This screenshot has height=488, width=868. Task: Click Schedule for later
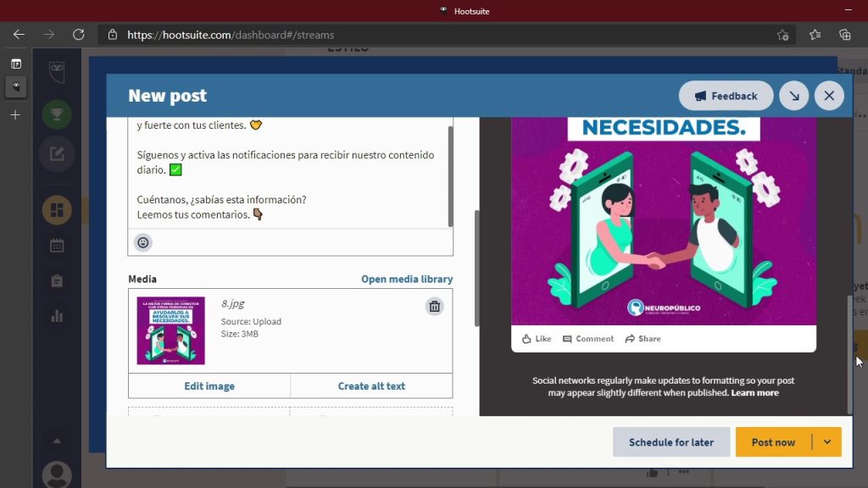pyautogui.click(x=671, y=441)
